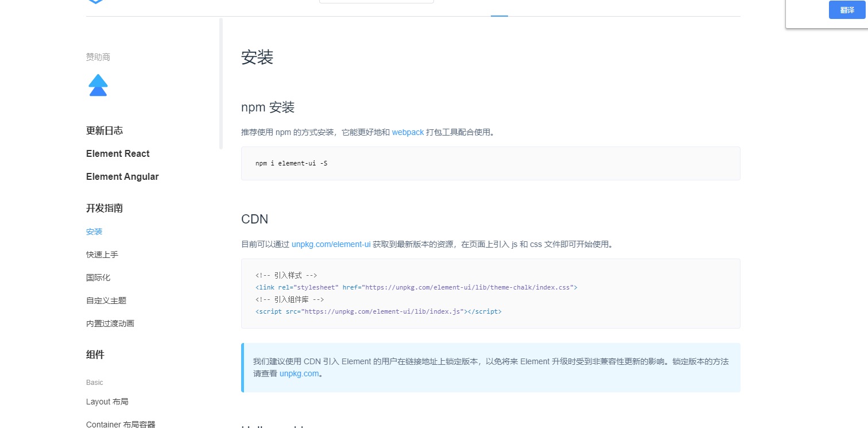This screenshot has width=868, height=428.
Task: Select the Layout 布局 sidebar item
Action: click(x=107, y=402)
